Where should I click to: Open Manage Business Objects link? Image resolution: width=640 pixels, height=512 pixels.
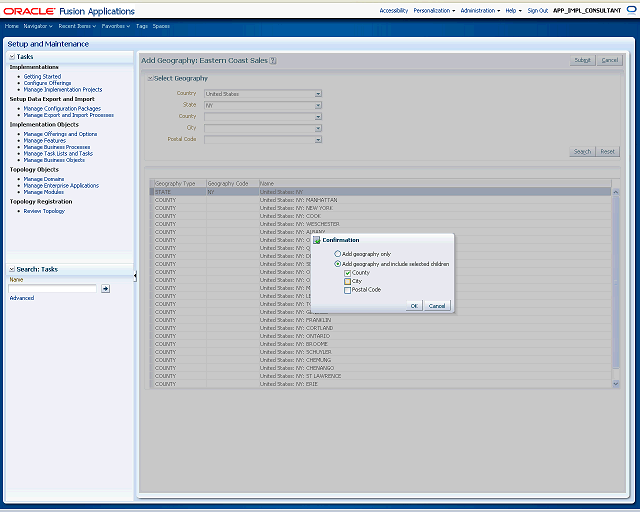tap(54, 160)
